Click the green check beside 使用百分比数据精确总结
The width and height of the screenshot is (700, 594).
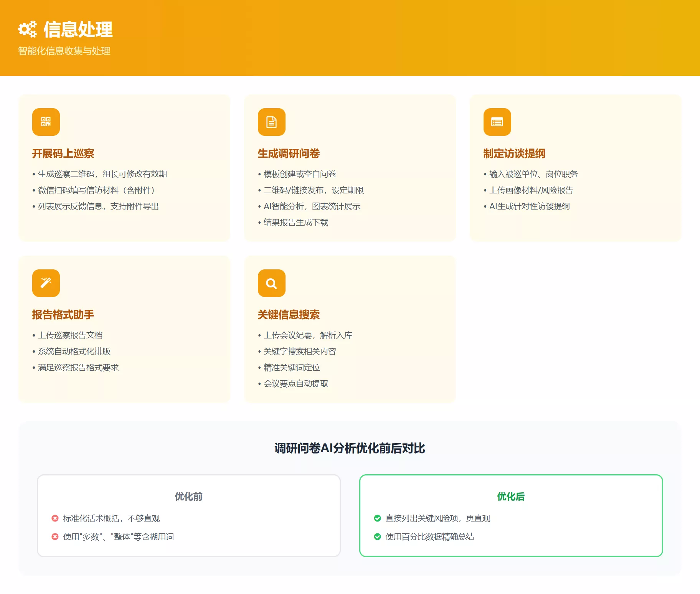(377, 536)
